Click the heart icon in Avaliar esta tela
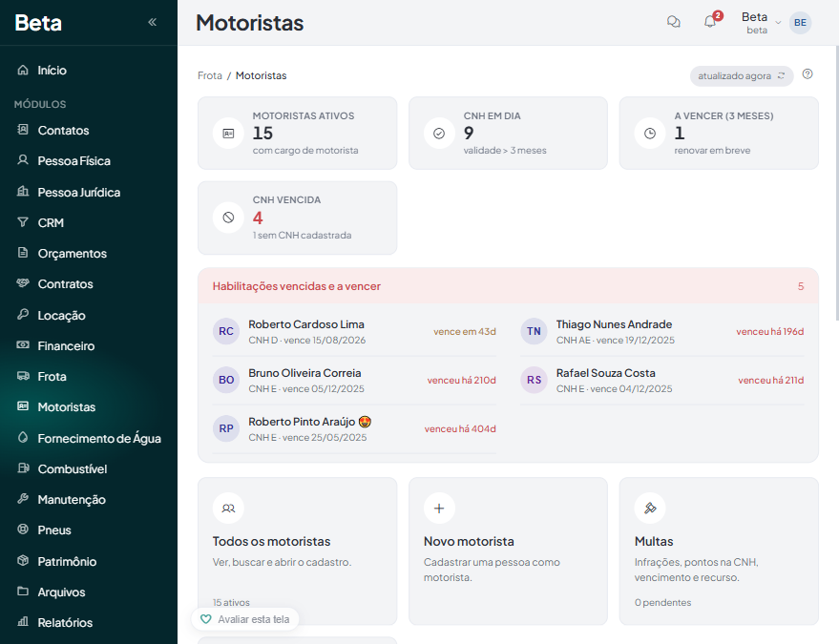 click(205, 619)
